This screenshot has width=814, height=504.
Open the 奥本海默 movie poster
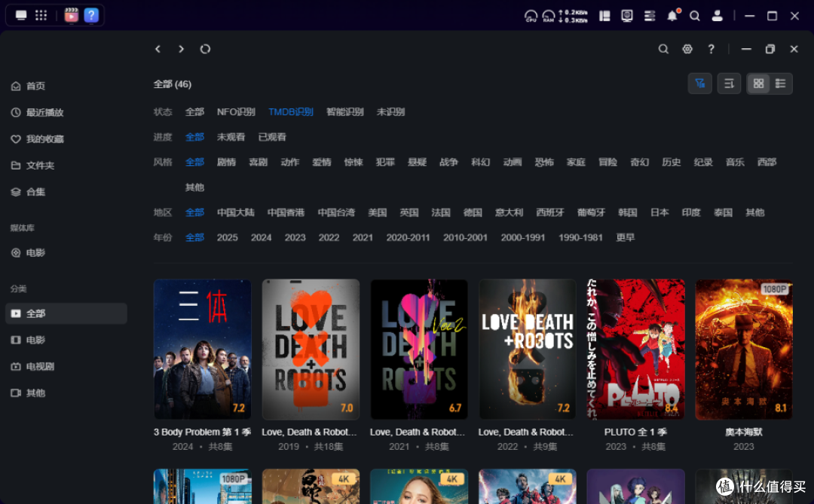[x=744, y=350]
